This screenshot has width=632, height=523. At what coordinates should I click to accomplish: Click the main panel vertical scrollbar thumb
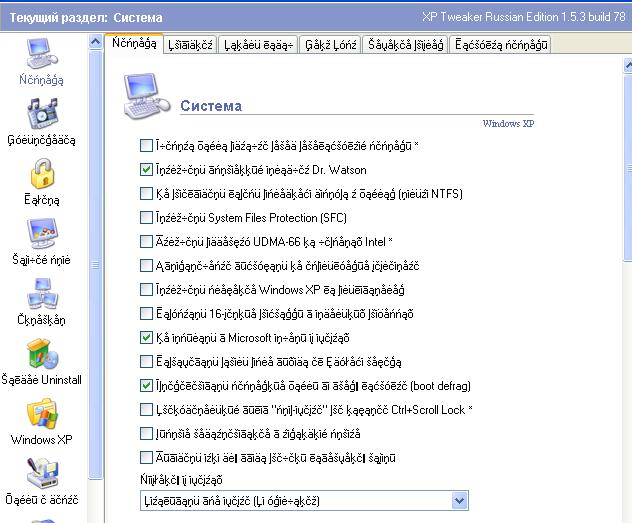click(628, 167)
